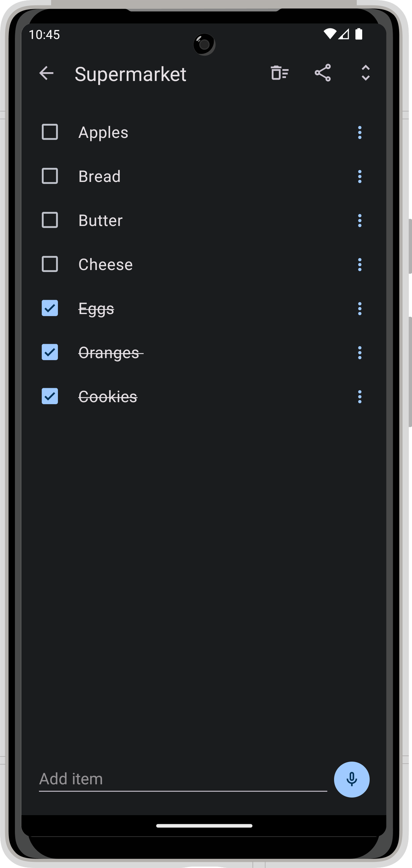Tap the back arrow icon
The width and height of the screenshot is (412, 868).
46,73
